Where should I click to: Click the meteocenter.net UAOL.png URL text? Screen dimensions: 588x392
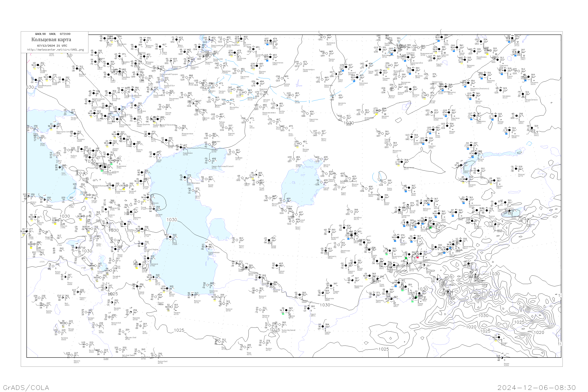[x=55, y=50]
